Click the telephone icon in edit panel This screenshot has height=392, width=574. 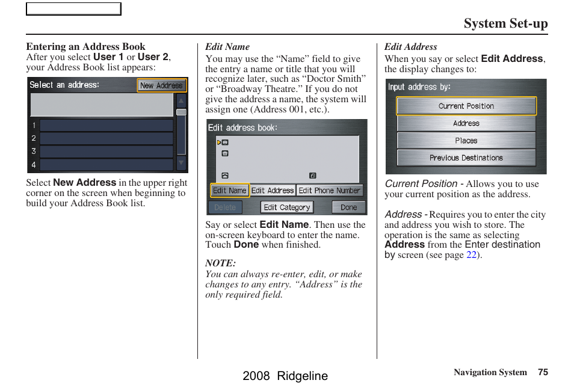(225, 176)
